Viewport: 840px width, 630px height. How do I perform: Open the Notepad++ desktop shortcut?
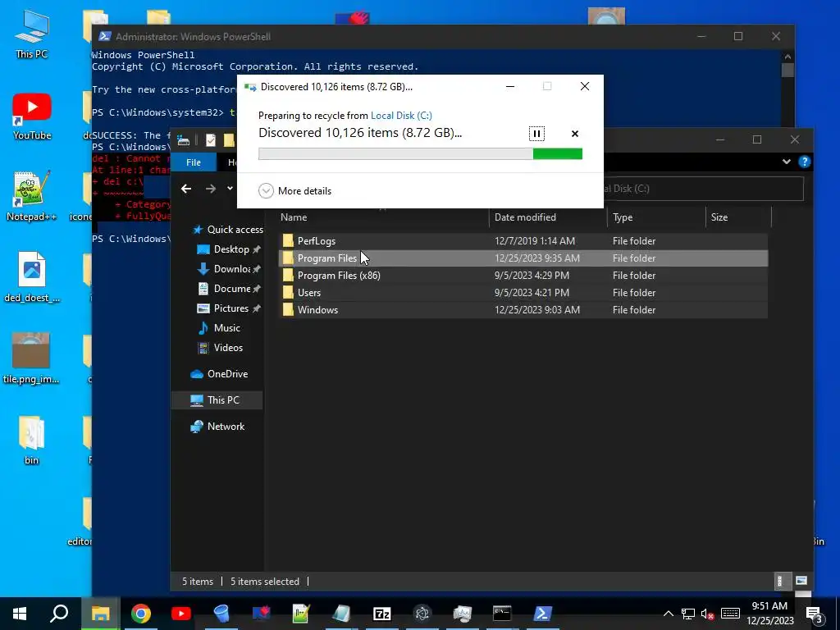pos(31,197)
